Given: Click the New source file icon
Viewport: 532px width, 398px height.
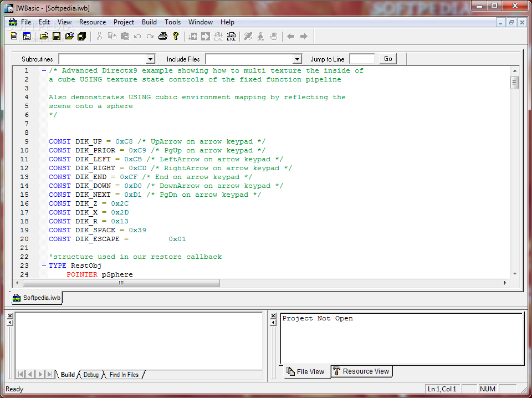Looking at the screenshot, I should (x=14, y=36).
